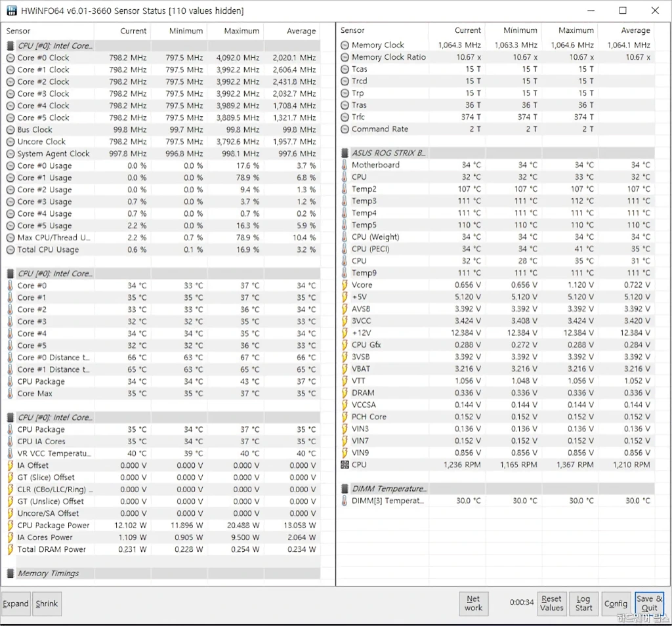
Task: Select the CPU IA Cores thermometer icon
Action: click(x=10, y=442)
